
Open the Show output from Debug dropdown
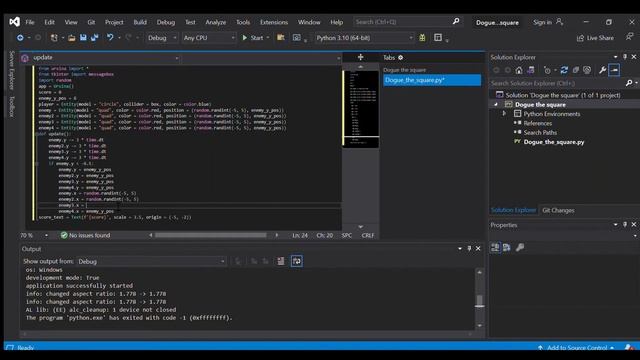(151, 261)
